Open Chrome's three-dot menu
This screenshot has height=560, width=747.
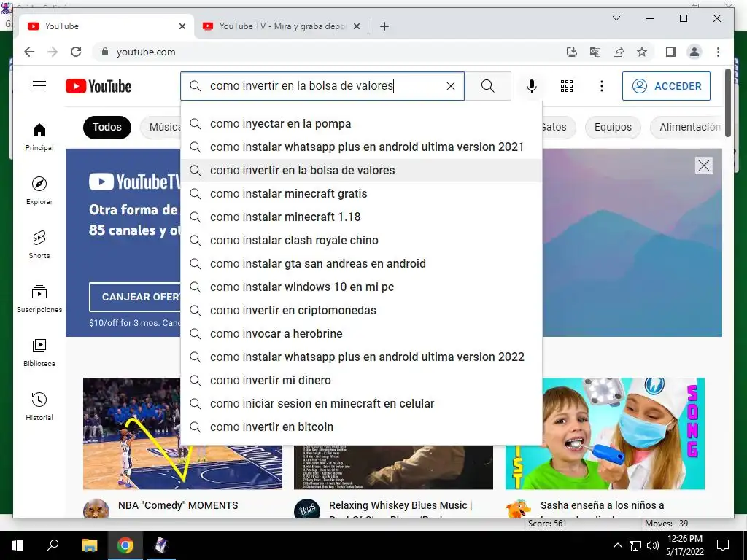[718, 52]
